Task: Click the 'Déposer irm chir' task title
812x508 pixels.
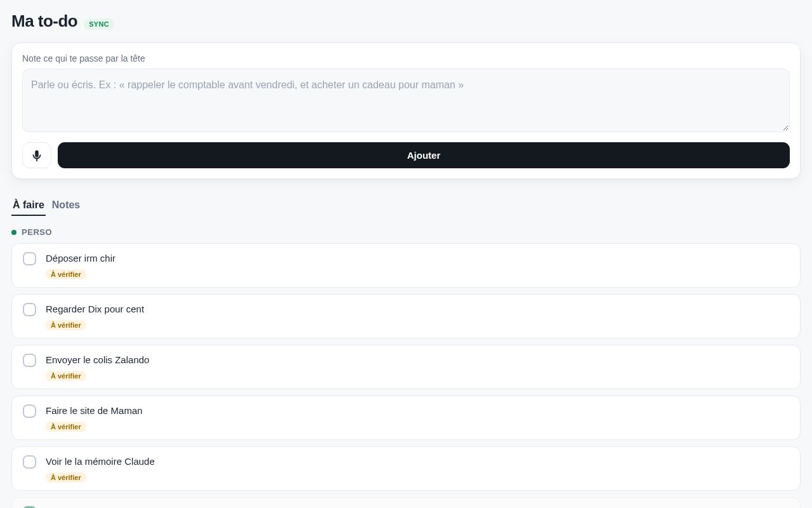Action: coord(81,258)
